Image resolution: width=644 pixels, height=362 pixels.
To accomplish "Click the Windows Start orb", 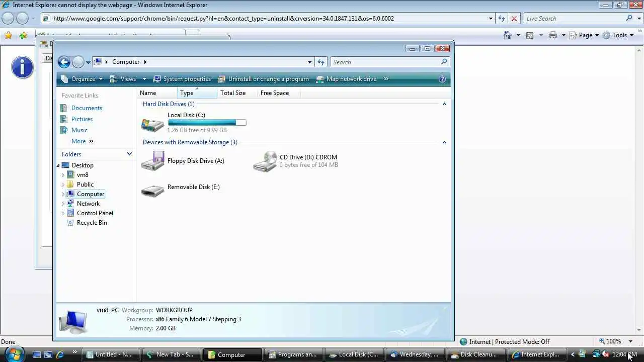I will tap(14, 353).
